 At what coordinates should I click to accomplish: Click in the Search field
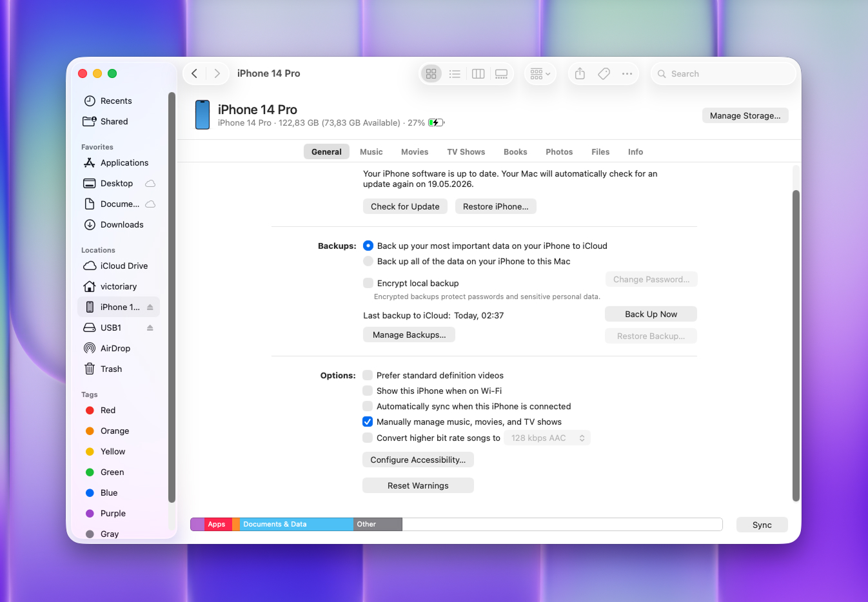coord(723,74)
